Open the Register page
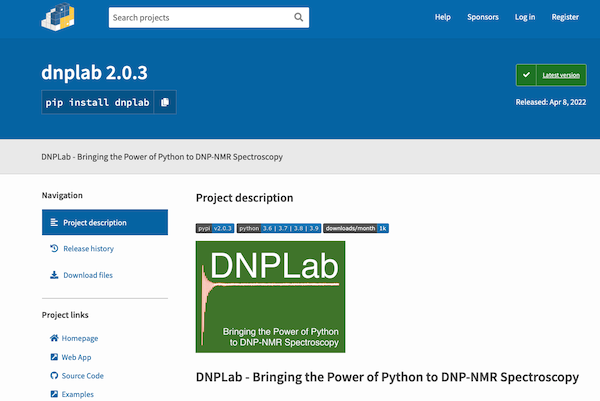600x401 pixels. 565,17
